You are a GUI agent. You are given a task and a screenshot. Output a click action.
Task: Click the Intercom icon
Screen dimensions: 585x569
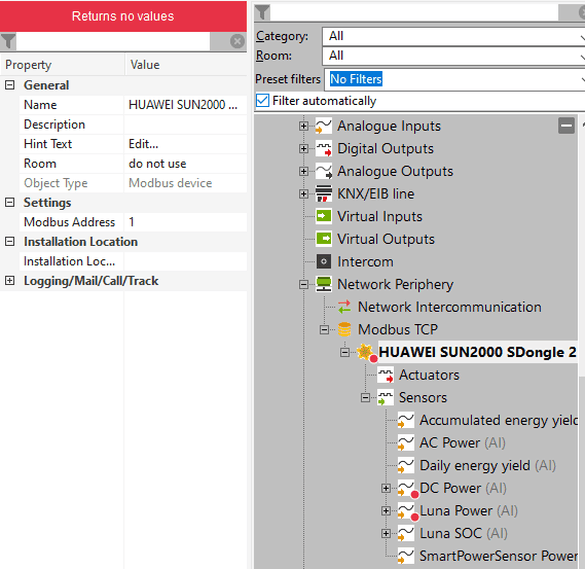coord(323,262)
